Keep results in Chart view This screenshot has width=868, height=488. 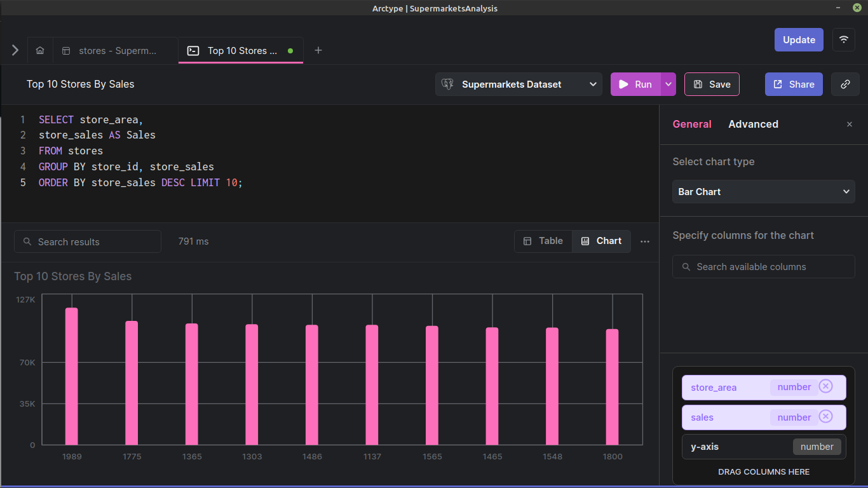point(601,241)
